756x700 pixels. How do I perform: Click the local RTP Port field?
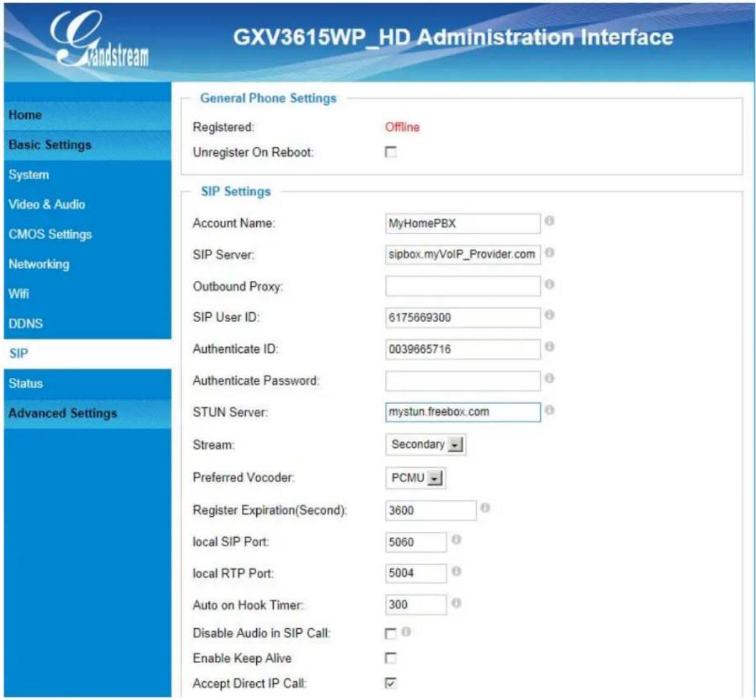pyautogui.click(x=416, y=573)
